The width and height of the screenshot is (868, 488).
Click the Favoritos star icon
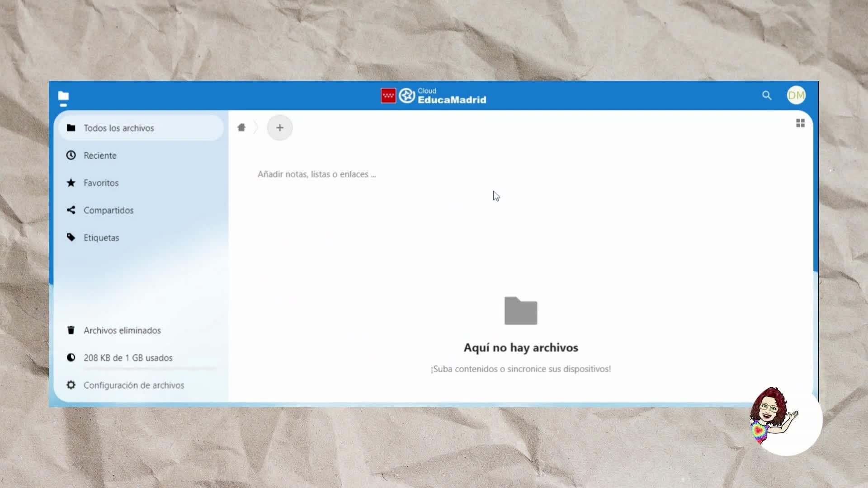coord(71,183)
